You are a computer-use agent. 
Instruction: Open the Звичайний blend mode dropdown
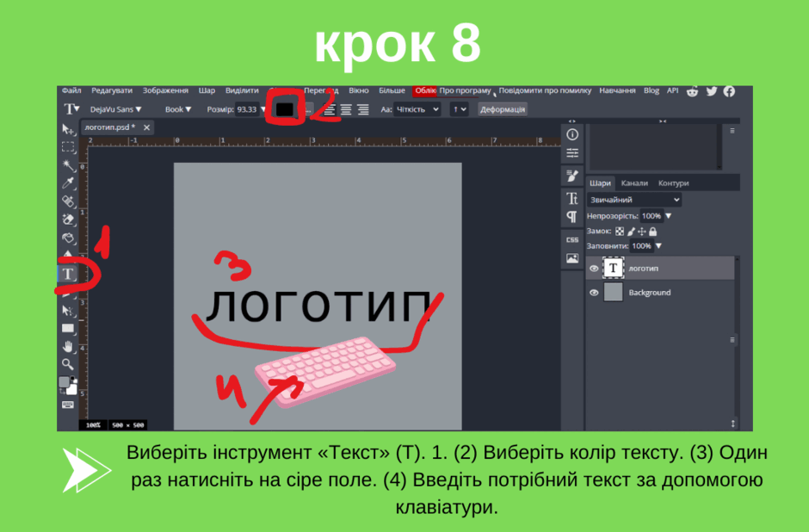click(634, 200)
